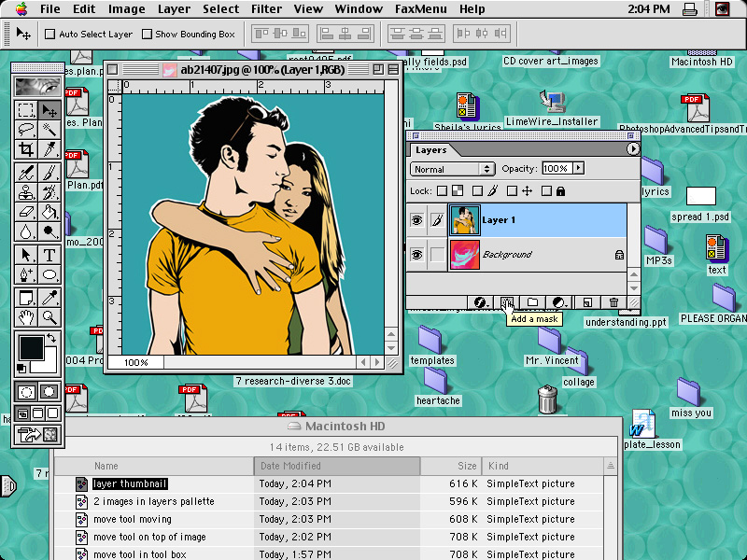Viewport: 747px width, 560px height.
Task: Open new fill or adjustment layer menu
Action: coord(559,302)
